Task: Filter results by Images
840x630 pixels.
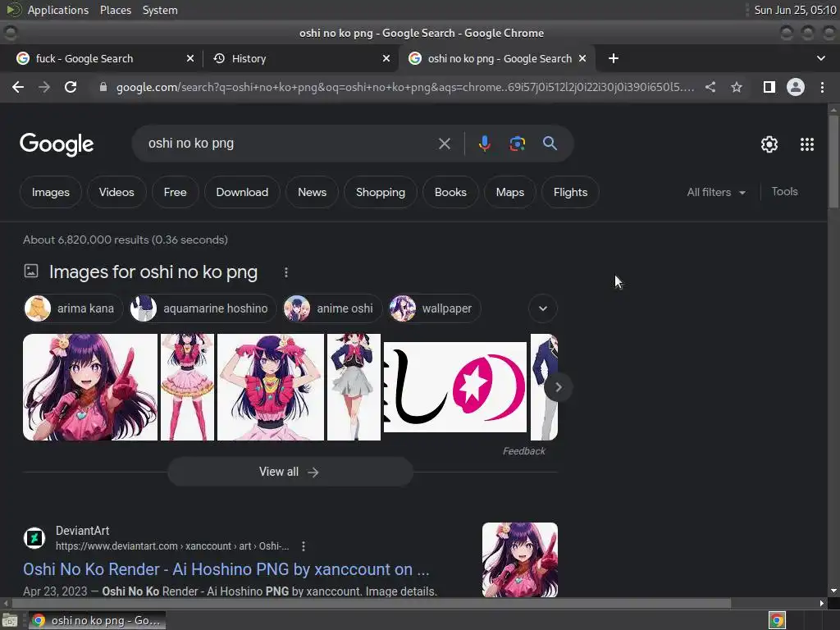Action: pos(50,192)
